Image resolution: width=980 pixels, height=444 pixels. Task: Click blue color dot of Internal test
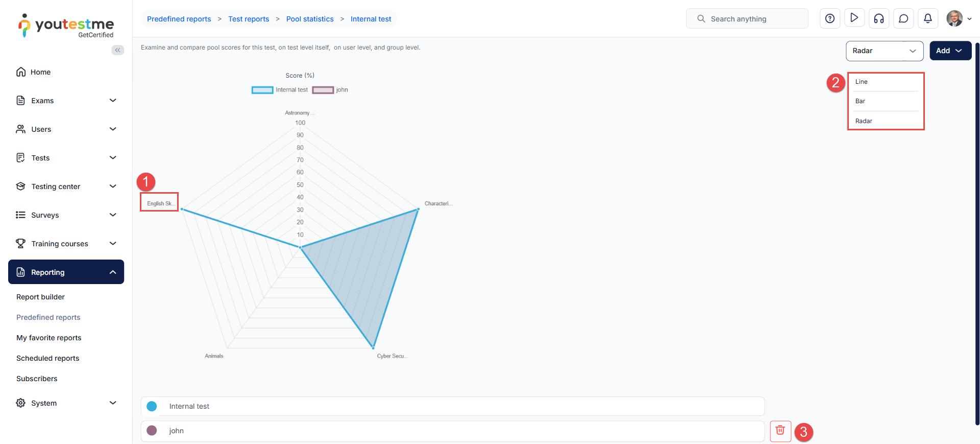(152, 406)
